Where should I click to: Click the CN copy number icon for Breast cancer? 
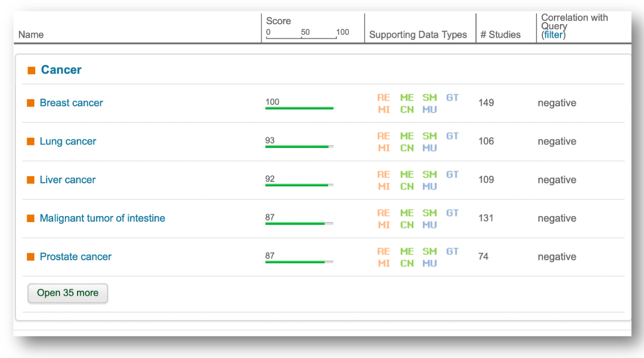(x=407, y=109)
